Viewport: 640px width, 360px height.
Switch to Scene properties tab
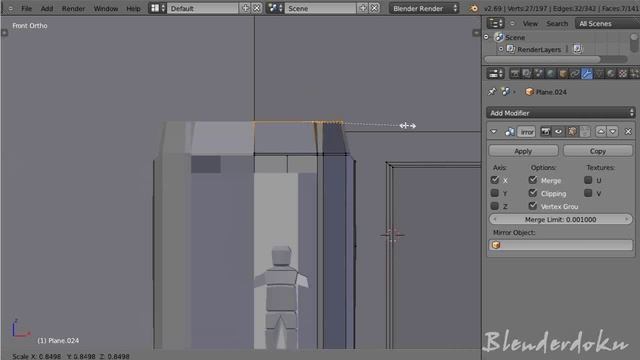(539, 73)
